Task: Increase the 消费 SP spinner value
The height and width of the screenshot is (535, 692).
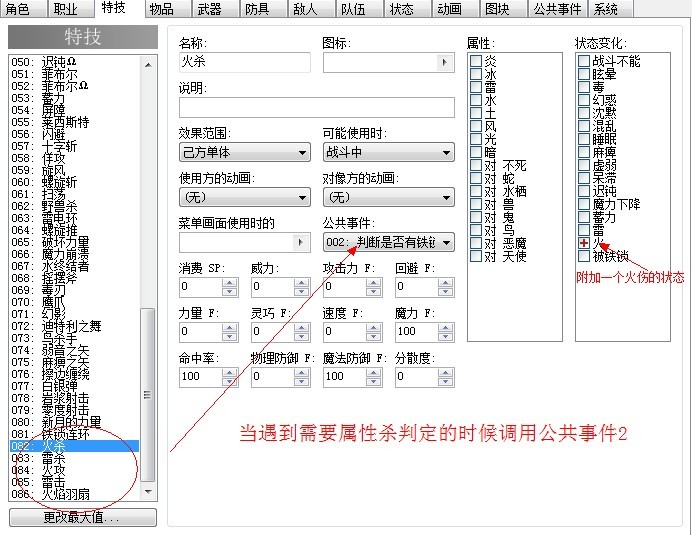Action: coord(229,283)
